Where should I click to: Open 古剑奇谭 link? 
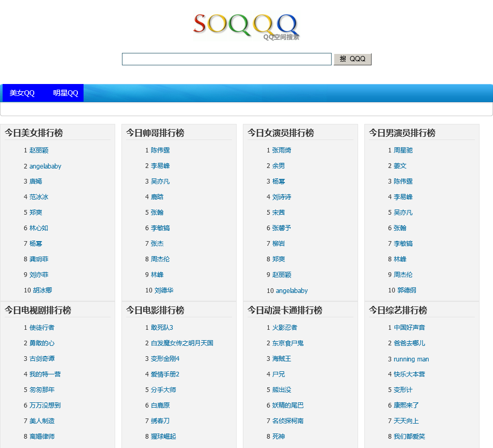[x=42, y=359]
